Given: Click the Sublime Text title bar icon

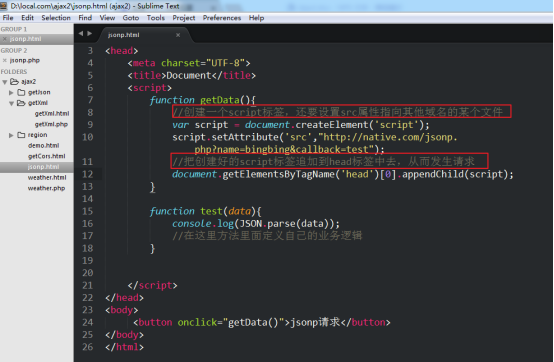Looking at the screenshot, I should click(4, 6).
